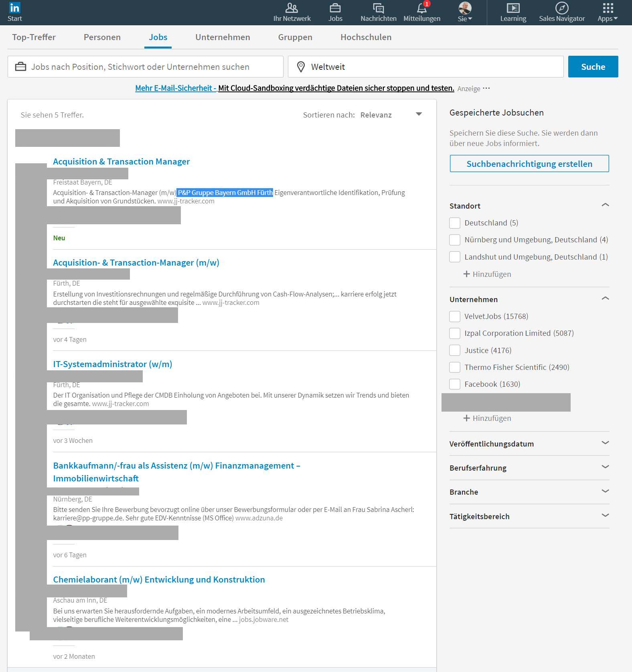
Task: Open the Sie profile avatar menu
Action: click(x=465, y=12)
